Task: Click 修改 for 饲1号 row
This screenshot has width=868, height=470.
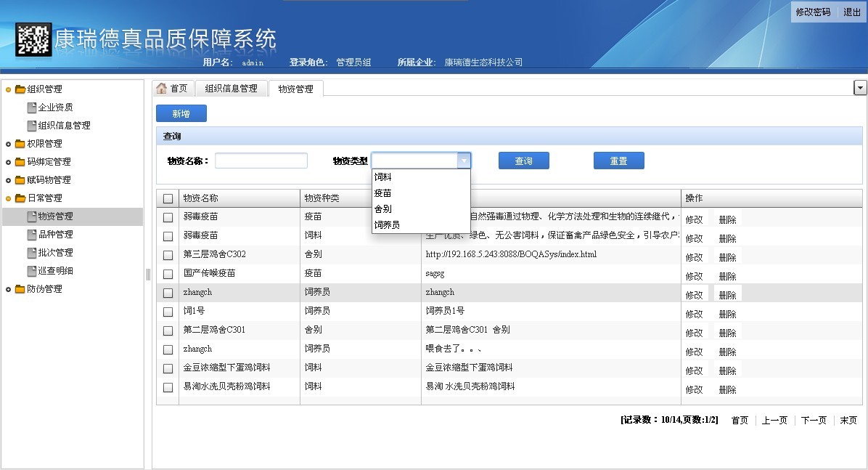Action: point(694,315)
